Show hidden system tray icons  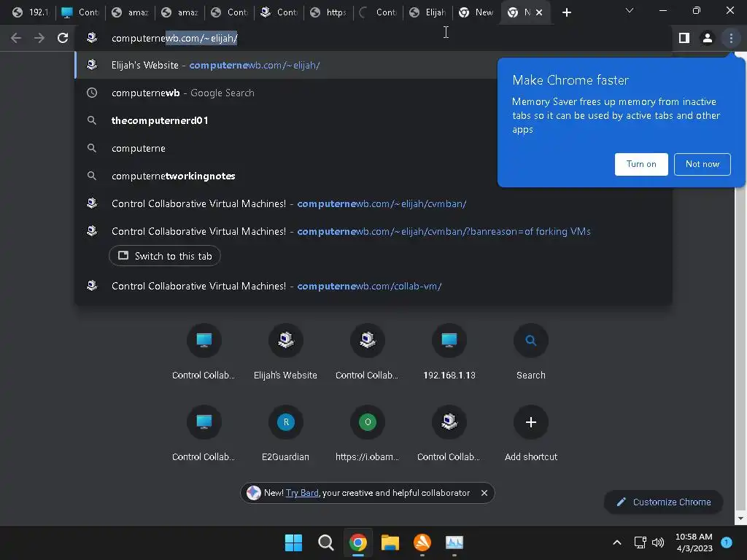click(616, 542)
